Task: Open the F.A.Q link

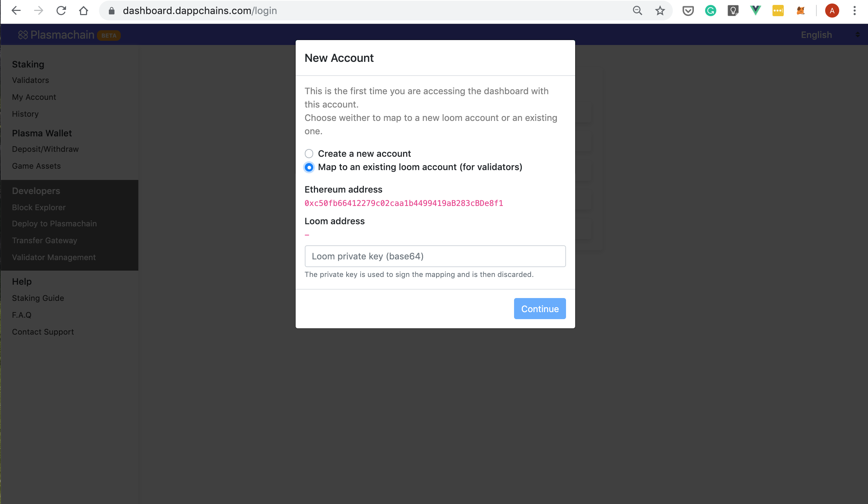Action: click(x=22, y=315)
